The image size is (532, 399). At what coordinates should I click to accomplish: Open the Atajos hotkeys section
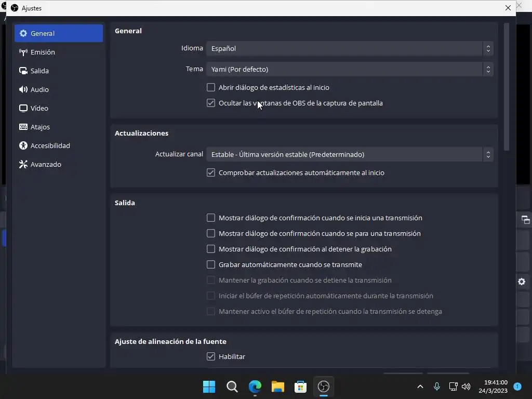pyautogui.click(x=58, y=127)
